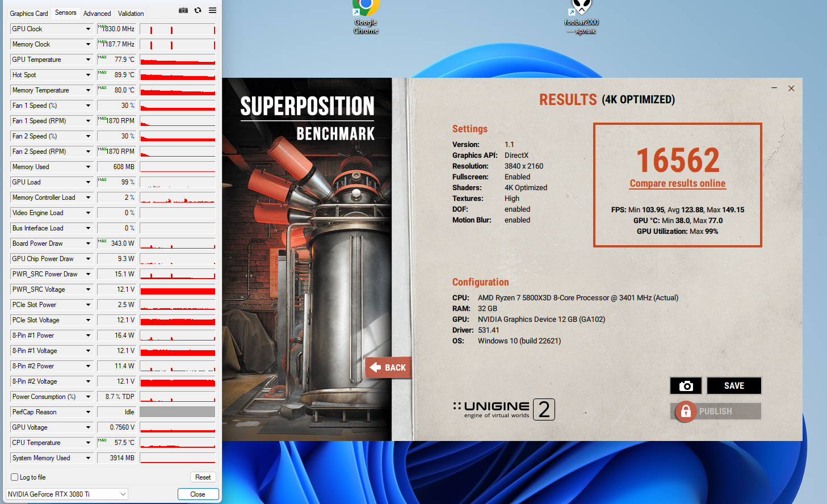This screenshot has width=827, height=504.
Task: Open the GPU-Z hamburger menu
Action: [x=212, y=10]
